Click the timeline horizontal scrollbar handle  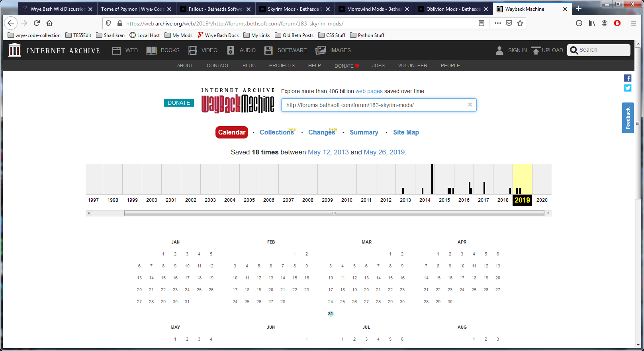pyautogui.click(x=334, y=213)
